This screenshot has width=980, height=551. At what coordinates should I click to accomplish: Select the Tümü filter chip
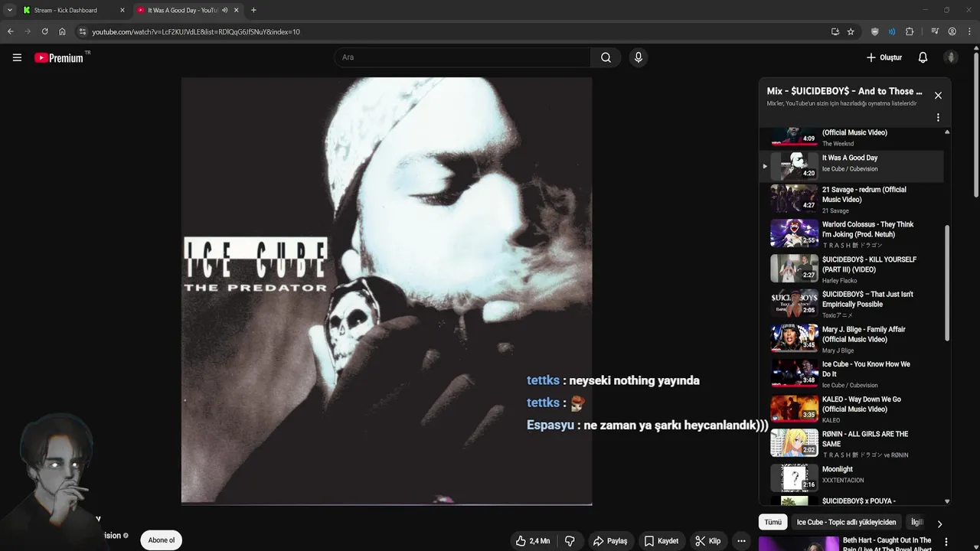[773, 522]
